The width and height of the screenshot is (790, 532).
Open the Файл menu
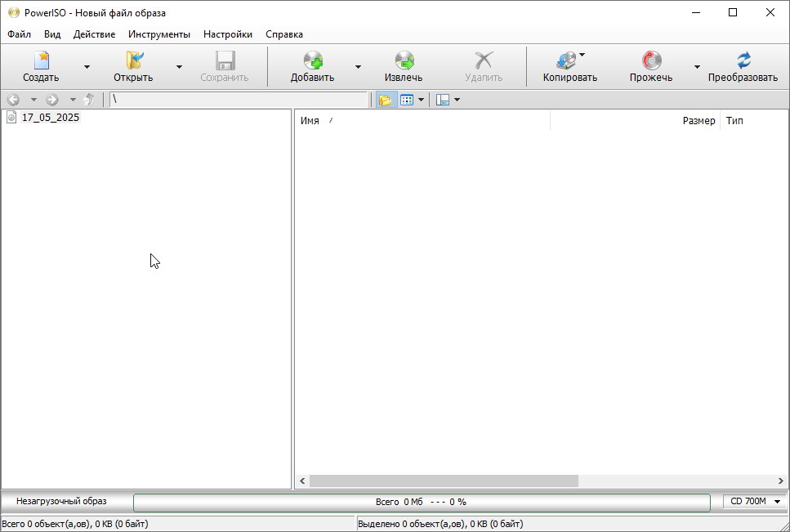(19, 34)
